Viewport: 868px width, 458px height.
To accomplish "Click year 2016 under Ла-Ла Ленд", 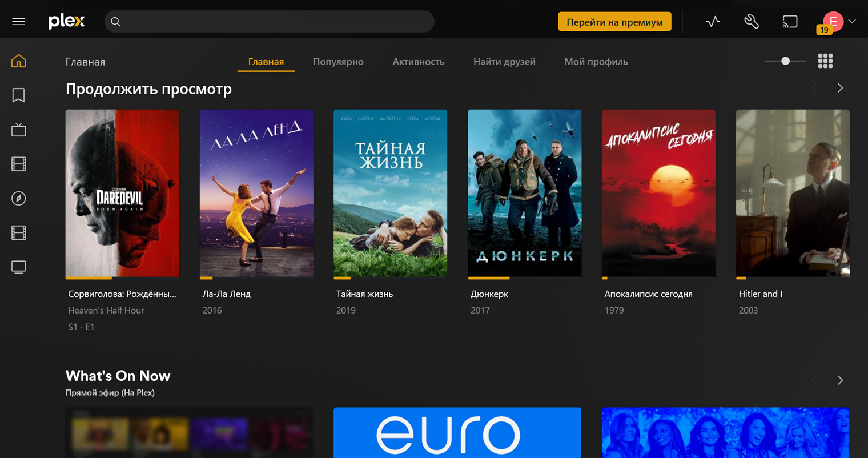I will pyautogui.click(x=212, y=311).
